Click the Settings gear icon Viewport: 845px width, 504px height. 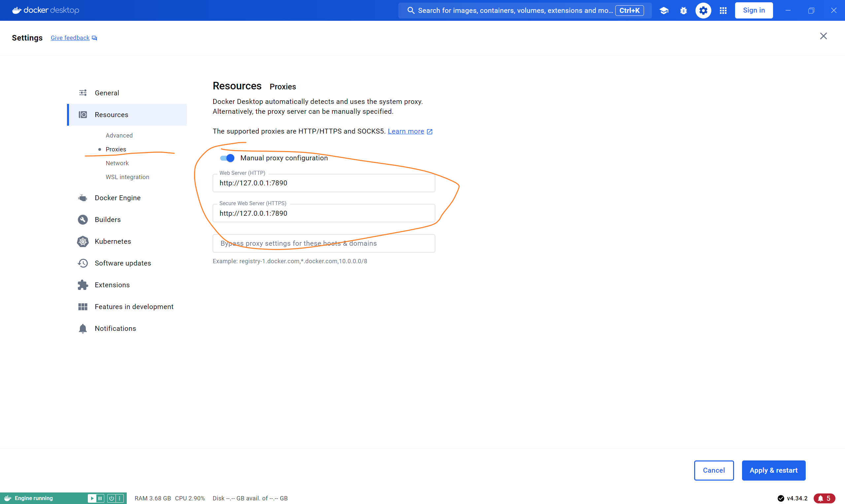tap(703, 11)
